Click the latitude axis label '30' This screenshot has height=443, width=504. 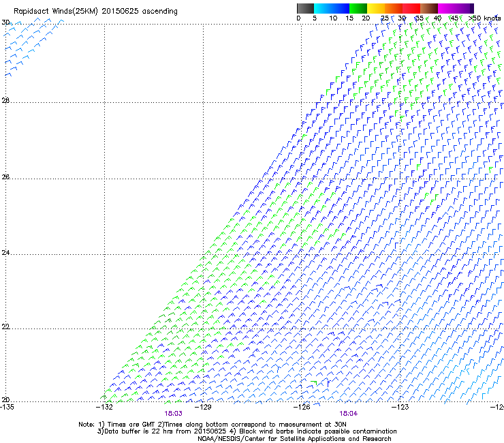(x=5, y=22)
